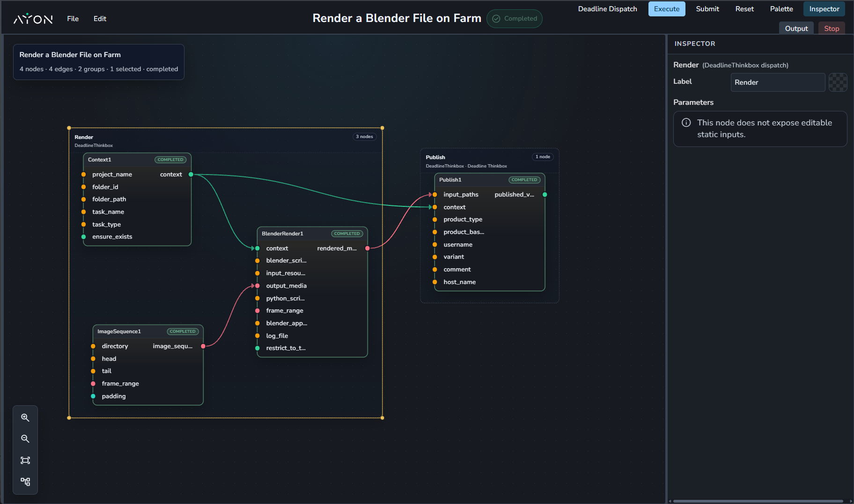Click Context1 context output port
854x504 pixels.
click(x=191, y=175)
